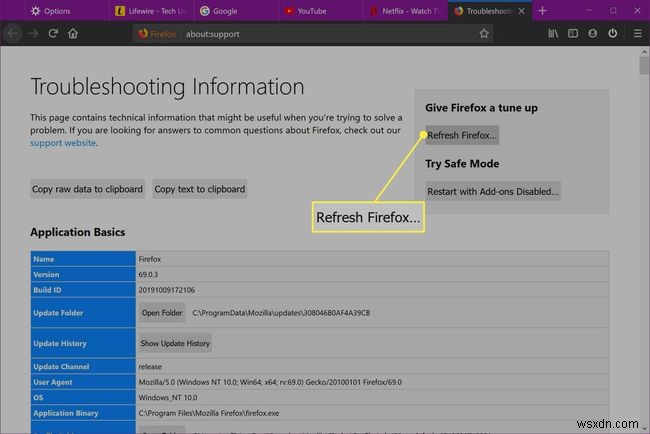
Task: Click the power icon in toolbar
Action: pyautogui.click(x=613, y=34)
